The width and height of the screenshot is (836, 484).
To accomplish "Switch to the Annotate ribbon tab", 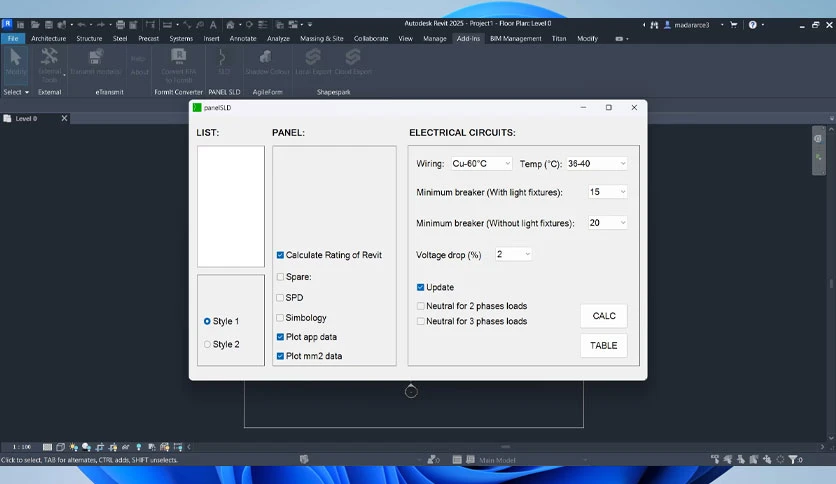I will point(243,38).
